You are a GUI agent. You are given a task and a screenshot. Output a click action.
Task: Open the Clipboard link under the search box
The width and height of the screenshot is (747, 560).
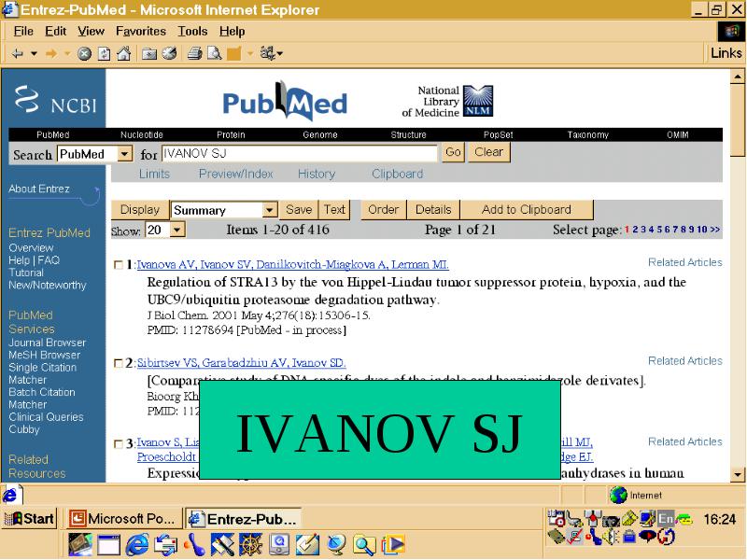pyautogui.click(x=398, y=175)
